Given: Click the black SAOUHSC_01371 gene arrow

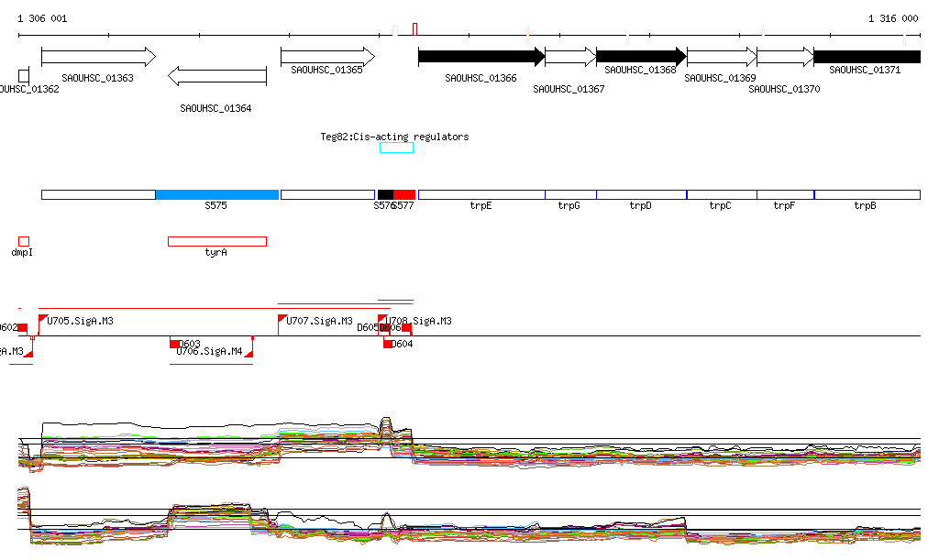Looking at the screenshot, I should click(x=866, y=57).
